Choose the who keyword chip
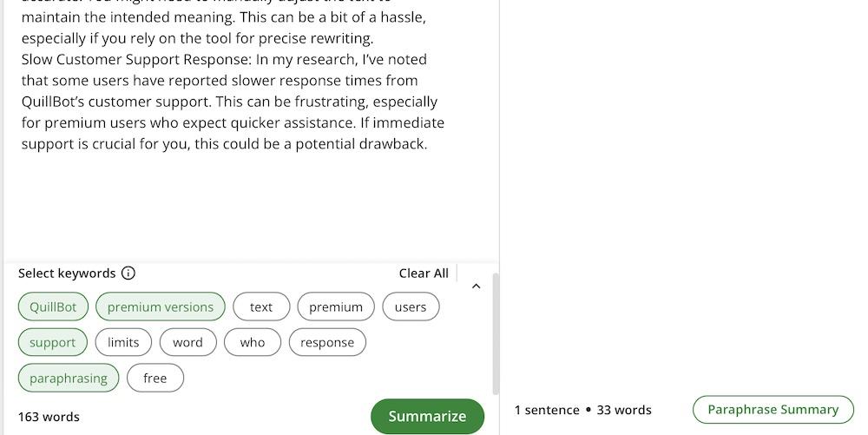The image size is (868, 435). pyautogui.click(x=253, y=342)
